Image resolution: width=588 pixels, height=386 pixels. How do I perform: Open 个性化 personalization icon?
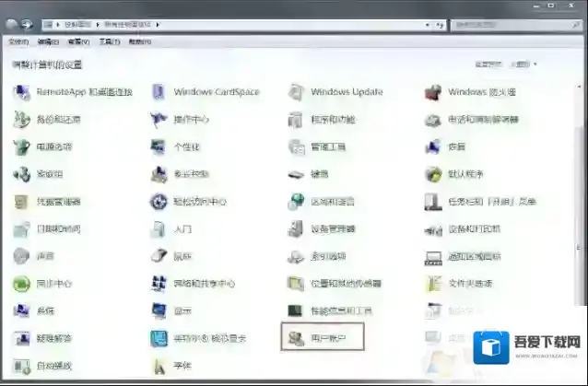tap(159, 146)
